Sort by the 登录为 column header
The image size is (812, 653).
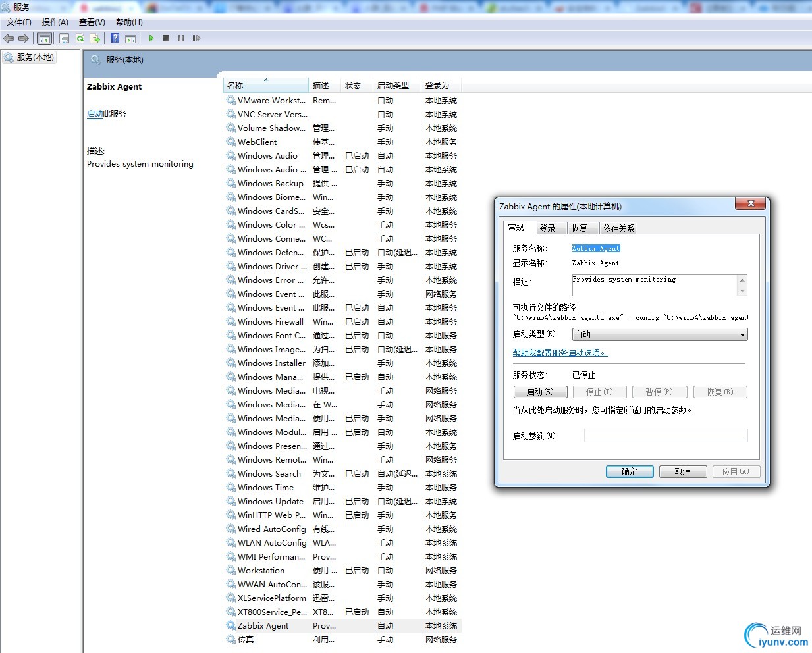coord(441,85)
